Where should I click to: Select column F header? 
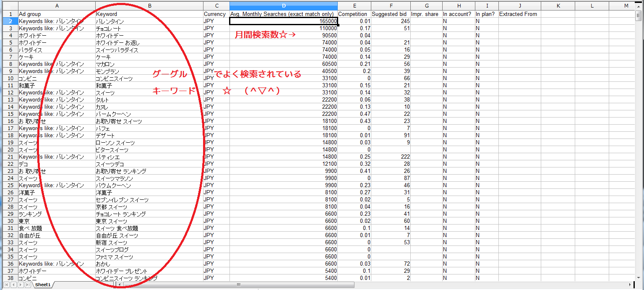click(x=391, y=5)
